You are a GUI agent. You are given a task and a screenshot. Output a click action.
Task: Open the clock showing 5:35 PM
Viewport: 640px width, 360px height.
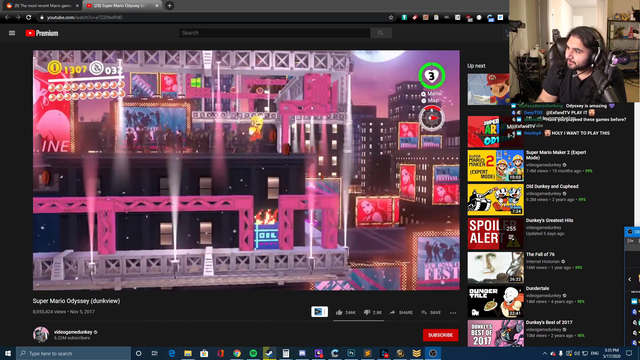click(611, 353)
